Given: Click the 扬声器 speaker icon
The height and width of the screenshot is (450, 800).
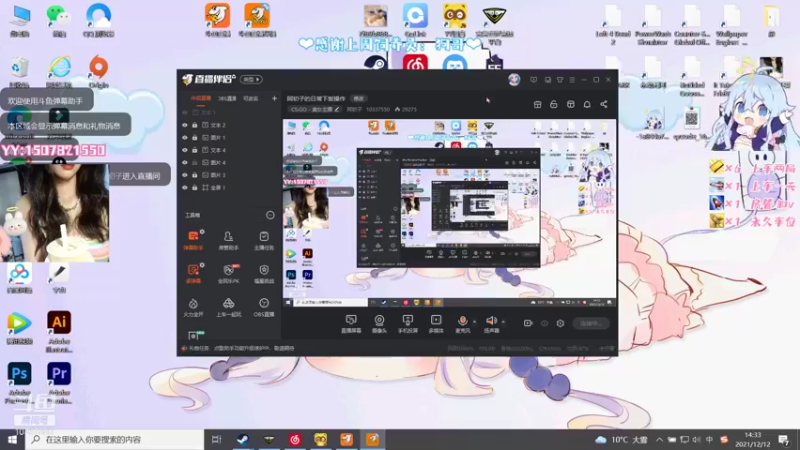Looking at the screenshot, I should click(491, 320).
